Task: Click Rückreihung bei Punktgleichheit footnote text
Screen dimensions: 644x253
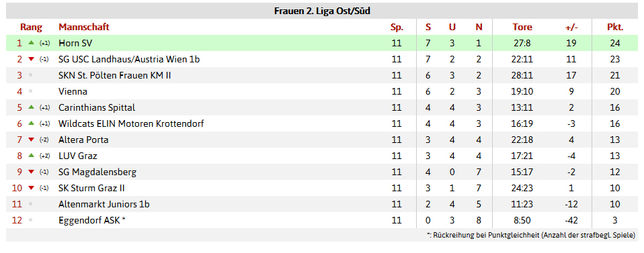Action: pos(531,236)
